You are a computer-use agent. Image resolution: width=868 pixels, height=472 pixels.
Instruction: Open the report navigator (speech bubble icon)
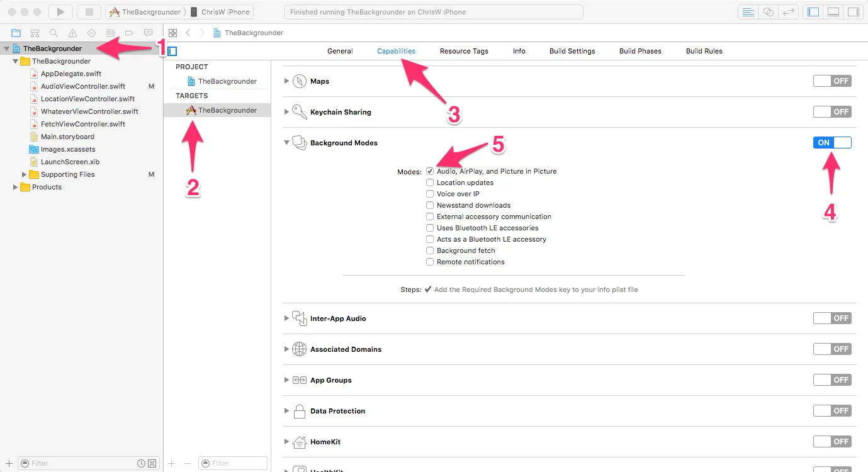tap(149, 33)
